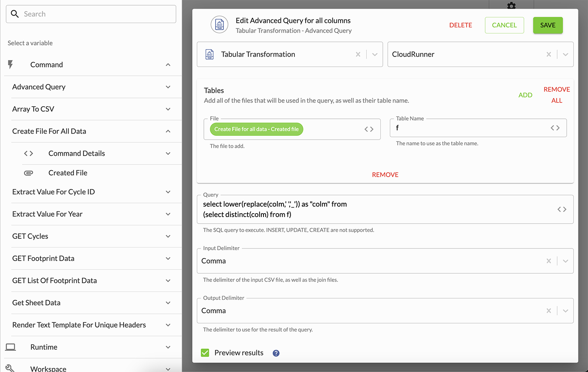Clear the Tabular Transformation selection
Viewport: 588px width, 372px height.
(358, 54)
